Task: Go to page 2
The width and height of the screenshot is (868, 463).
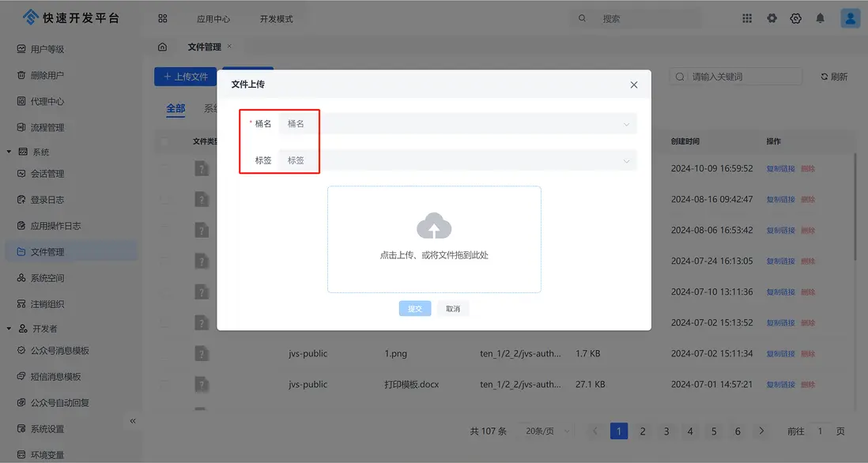Action: click(x=643, y=431)
